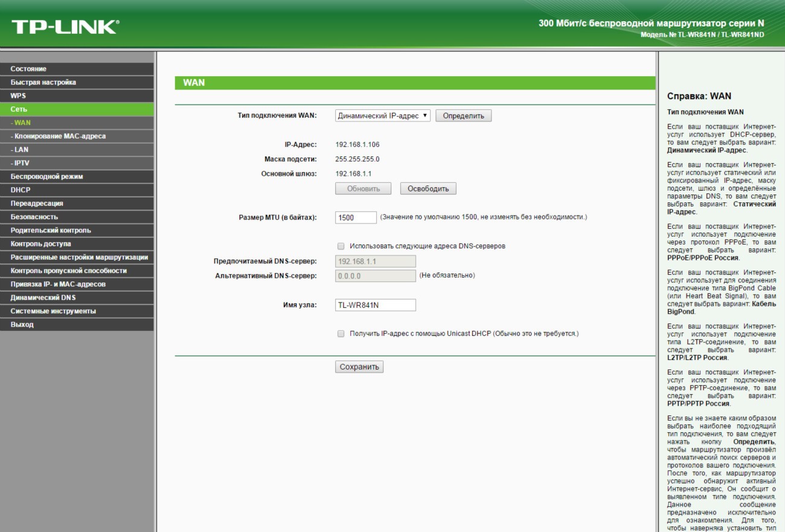
Task: Toggle Unicast DHCP checkbox
Action: click(x=341, y=333)
